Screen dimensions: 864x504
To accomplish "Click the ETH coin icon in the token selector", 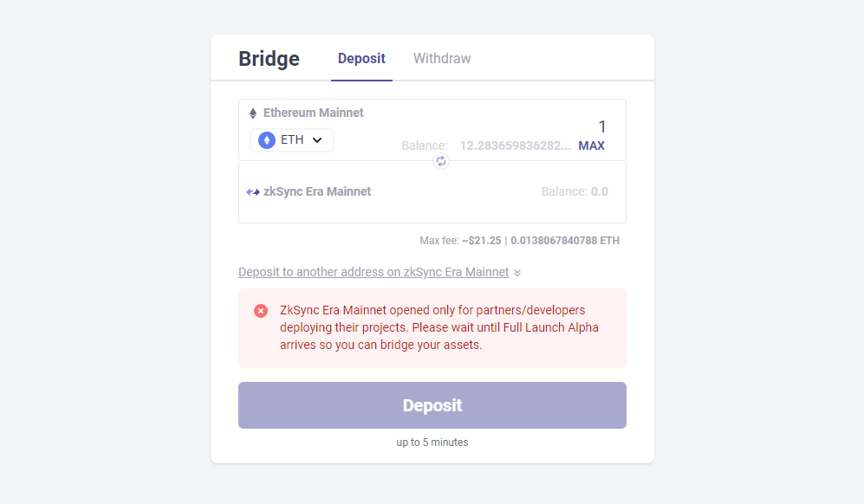I will tap(266, 139).
